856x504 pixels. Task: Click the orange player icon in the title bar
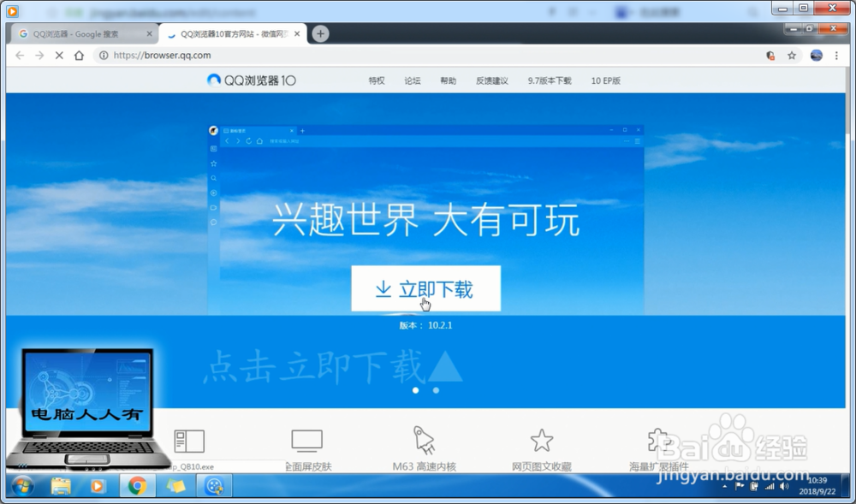(12, 10)
